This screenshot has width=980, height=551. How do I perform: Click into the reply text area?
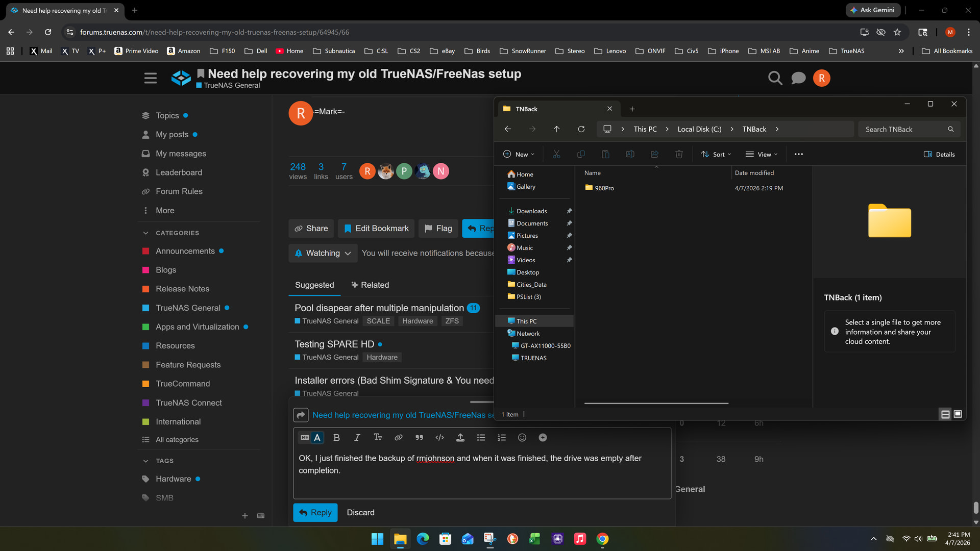(482, 472)
